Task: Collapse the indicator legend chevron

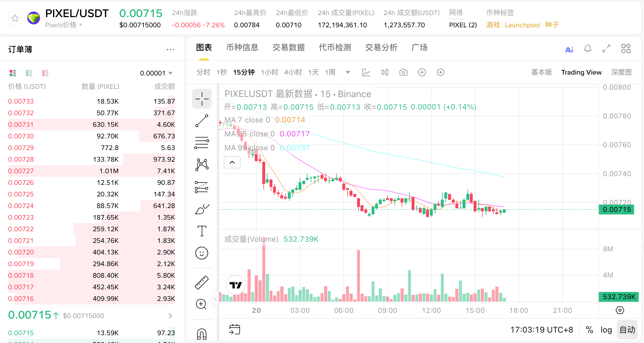Action: (232, 162)
